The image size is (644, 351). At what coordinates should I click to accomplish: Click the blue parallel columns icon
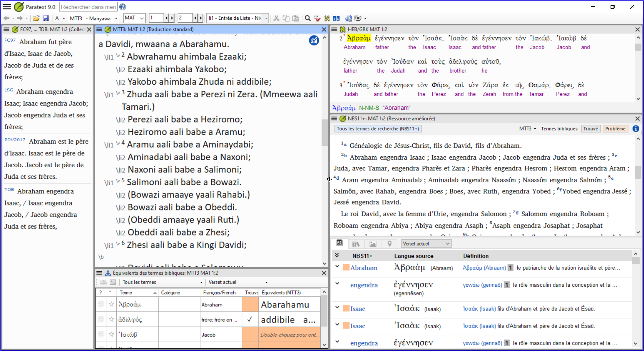pyautogui.click(x=336, y=18)
